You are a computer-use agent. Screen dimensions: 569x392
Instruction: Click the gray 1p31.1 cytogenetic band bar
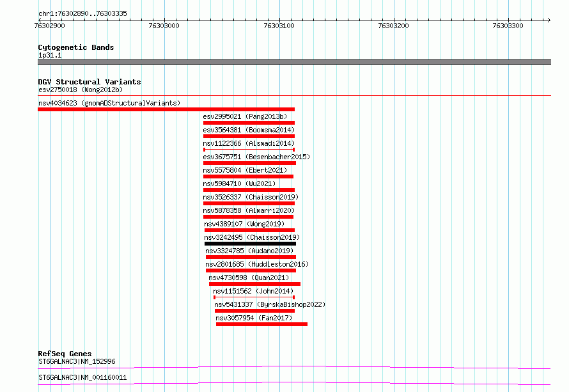coord(294,62)
